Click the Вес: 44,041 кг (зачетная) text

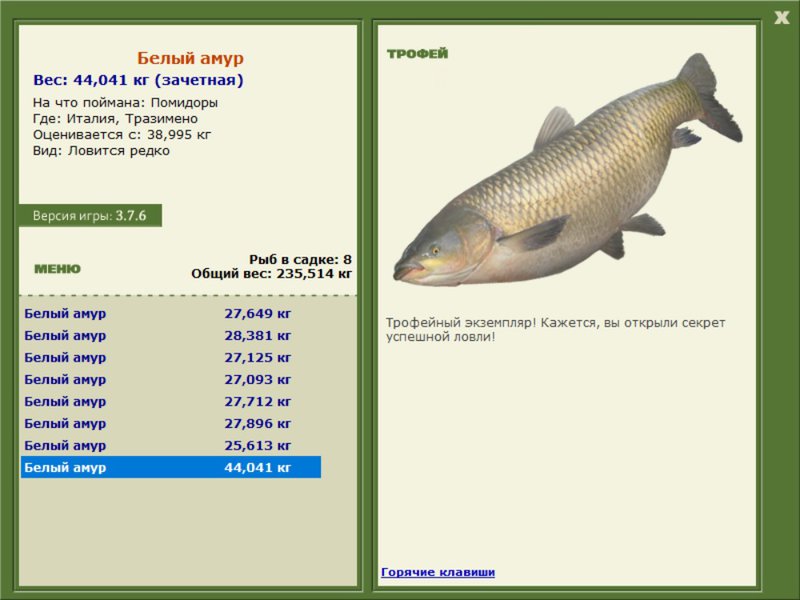tap(138, 80)
